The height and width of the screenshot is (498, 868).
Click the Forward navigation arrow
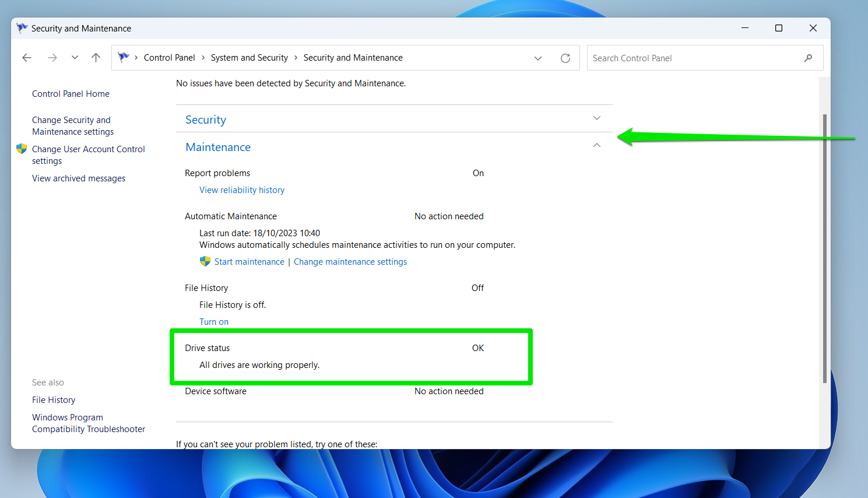[x=52, y=58]
